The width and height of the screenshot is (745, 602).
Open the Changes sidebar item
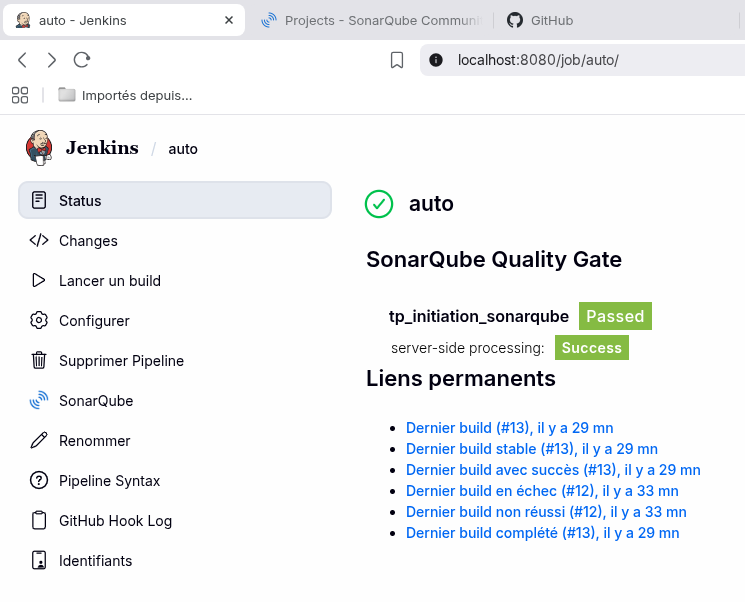[x=175, y=240]
